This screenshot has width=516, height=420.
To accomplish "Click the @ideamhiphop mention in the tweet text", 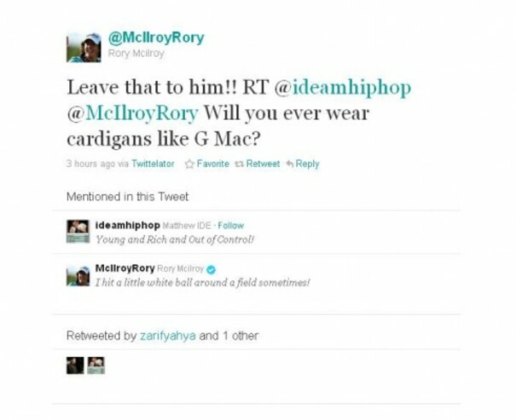I will (343, 88).
